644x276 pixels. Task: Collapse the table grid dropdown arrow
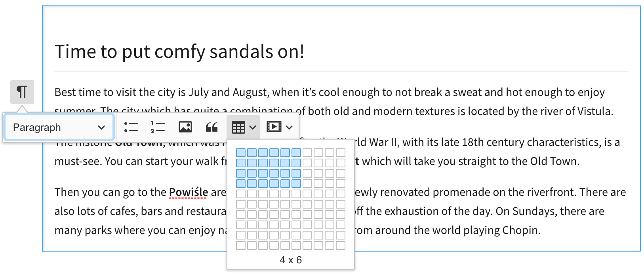253,127
